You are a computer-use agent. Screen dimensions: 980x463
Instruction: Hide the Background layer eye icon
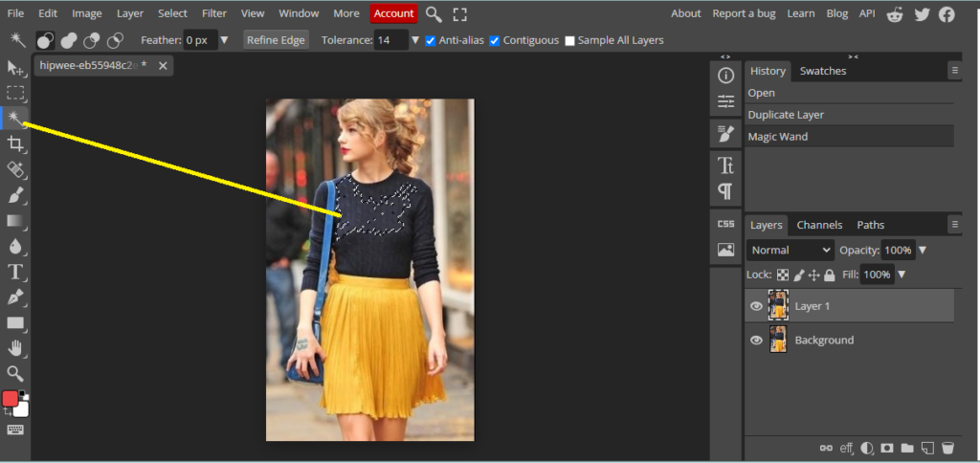(x=756, y=341)
